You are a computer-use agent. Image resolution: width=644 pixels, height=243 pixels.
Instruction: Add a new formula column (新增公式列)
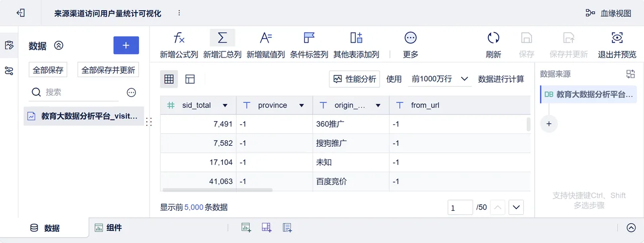tap(179, 44)
